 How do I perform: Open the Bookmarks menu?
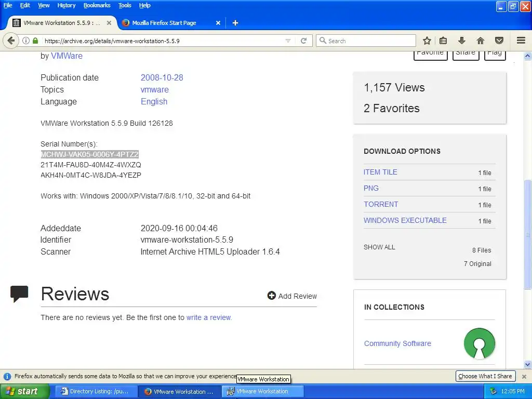pyautogui.click(x=97, y=5)
